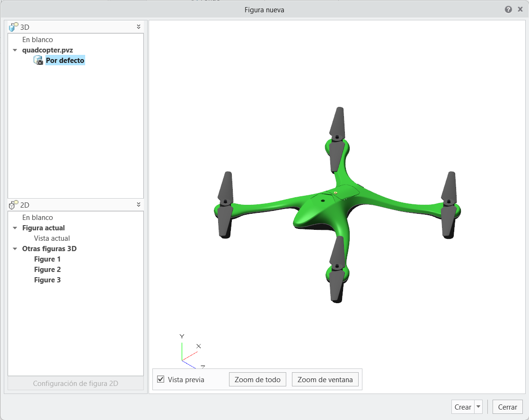This screenshot has width=529, height=420.
Task: Collapse the 3D panel using double chevron
Action: click(139, 26)
